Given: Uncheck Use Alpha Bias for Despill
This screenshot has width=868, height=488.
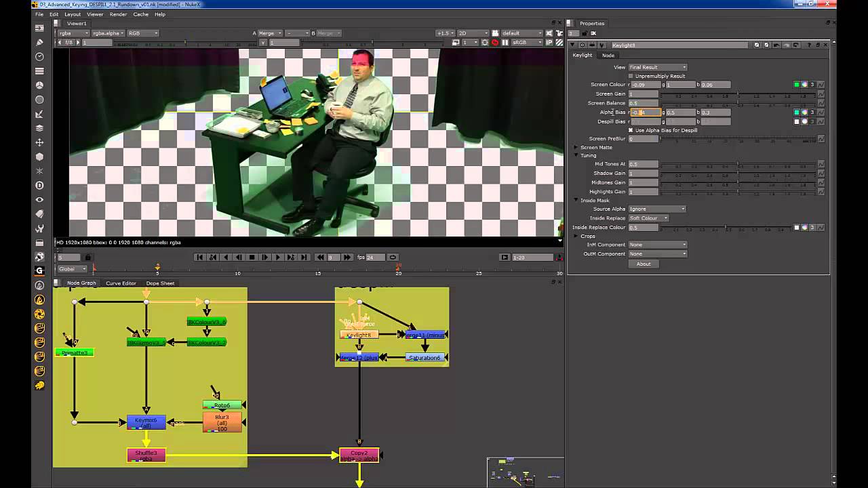Looking at the screenshot, I should tap(631, 130).
